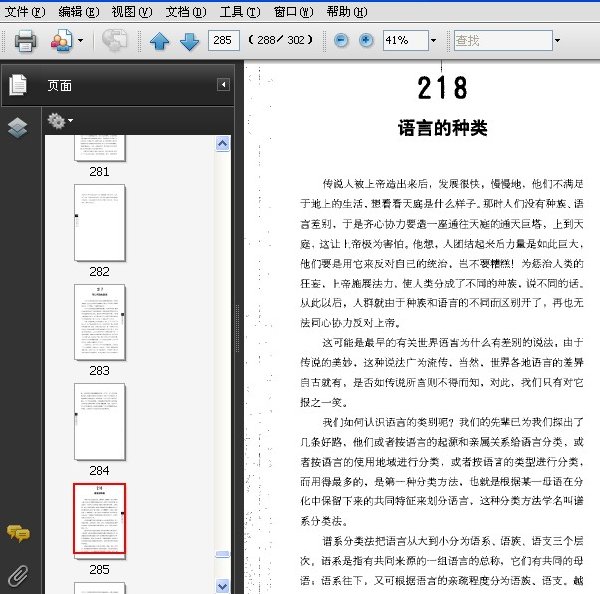Click the grayed-out web conference icon
The width and height of the screenshot is (600, 594).
coord(115,40)
